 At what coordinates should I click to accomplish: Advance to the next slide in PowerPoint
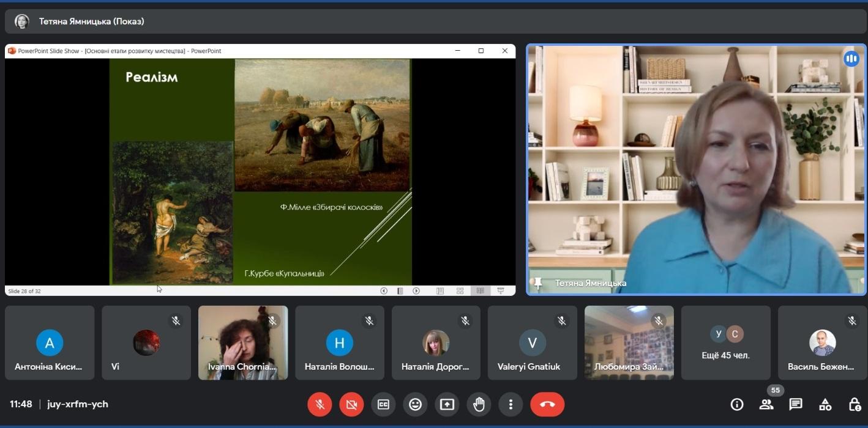[x=416, y=291]
